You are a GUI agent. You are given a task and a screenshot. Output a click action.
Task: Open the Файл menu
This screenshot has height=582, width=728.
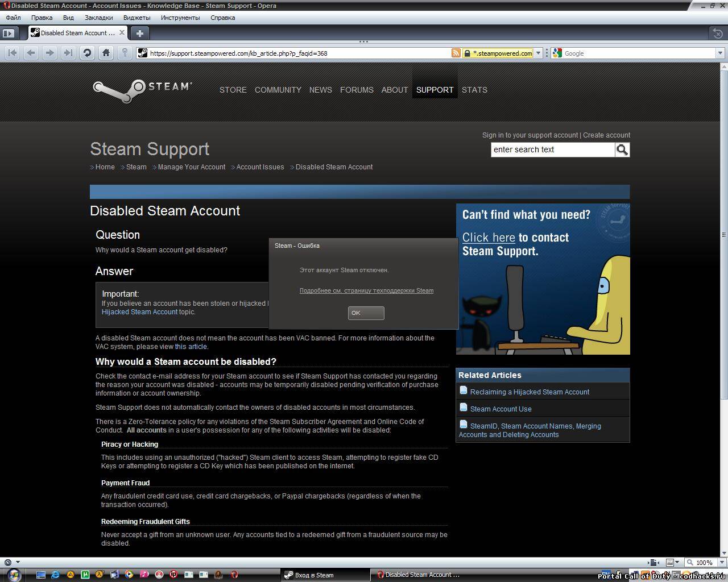(x=13, y=18)
